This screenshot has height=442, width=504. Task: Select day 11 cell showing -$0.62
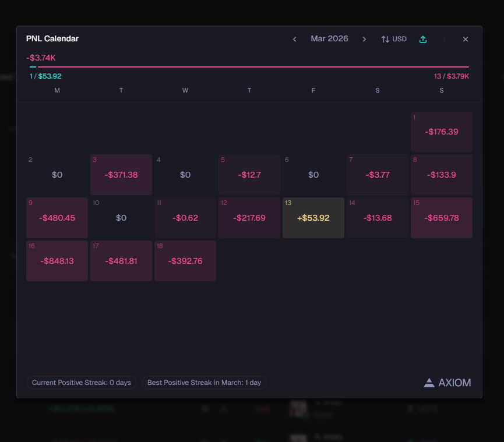pyautogui.click(x=185, y=218)
